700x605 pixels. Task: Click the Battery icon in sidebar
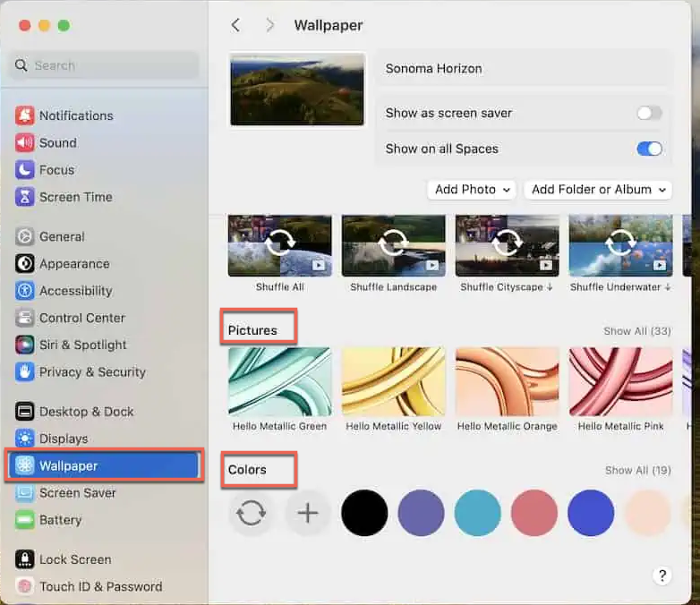pos(24,520)
